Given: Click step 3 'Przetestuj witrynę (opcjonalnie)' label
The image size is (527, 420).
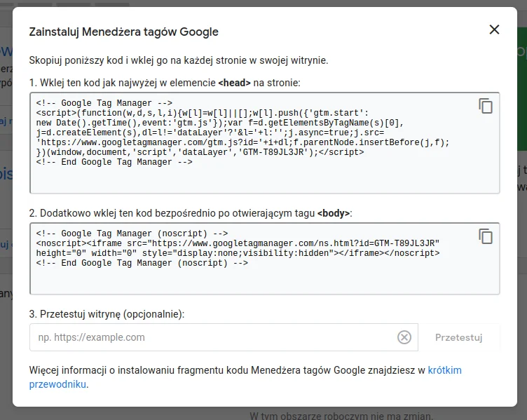Looking at the screenshot, I should point(107,314).
